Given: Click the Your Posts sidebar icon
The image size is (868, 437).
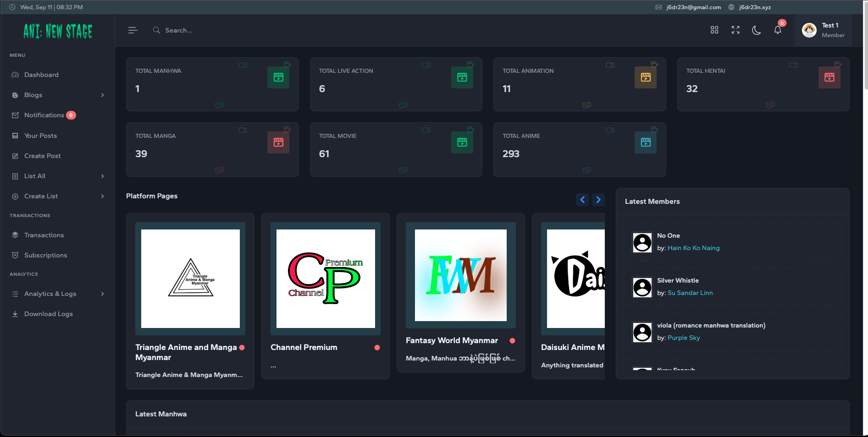Looking at the screenshot, I should [15, 136].
